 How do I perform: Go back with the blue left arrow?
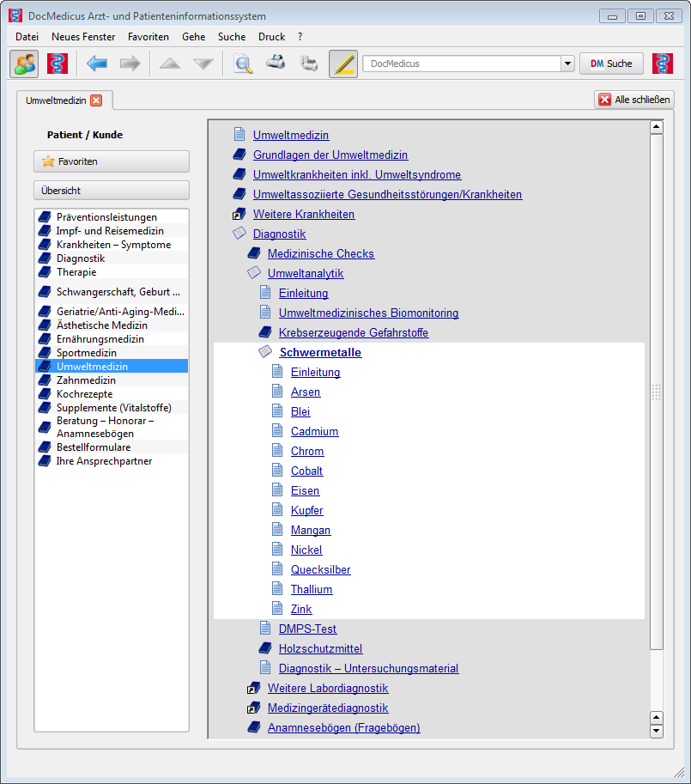pos(97,64)
